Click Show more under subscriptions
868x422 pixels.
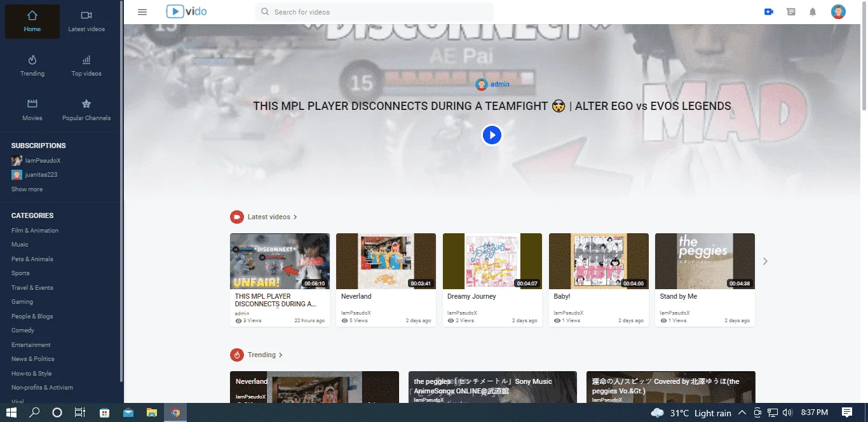(27, 189)
